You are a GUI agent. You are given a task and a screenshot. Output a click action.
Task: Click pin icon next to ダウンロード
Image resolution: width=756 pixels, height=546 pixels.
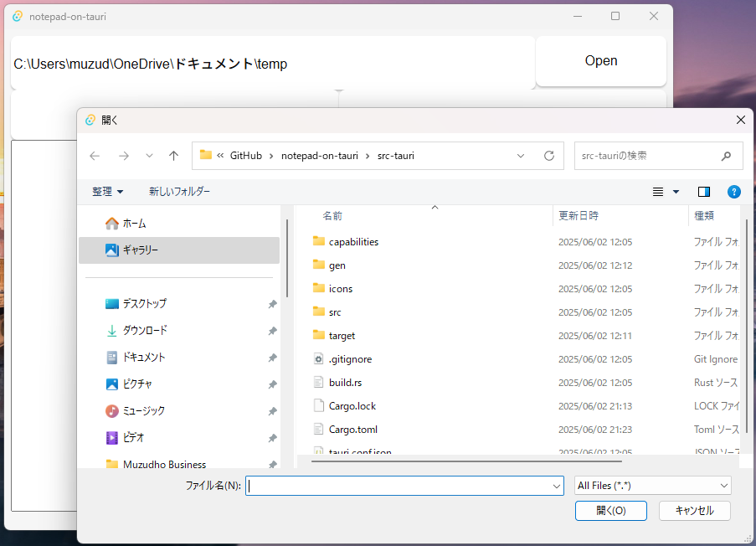(272, 331)
